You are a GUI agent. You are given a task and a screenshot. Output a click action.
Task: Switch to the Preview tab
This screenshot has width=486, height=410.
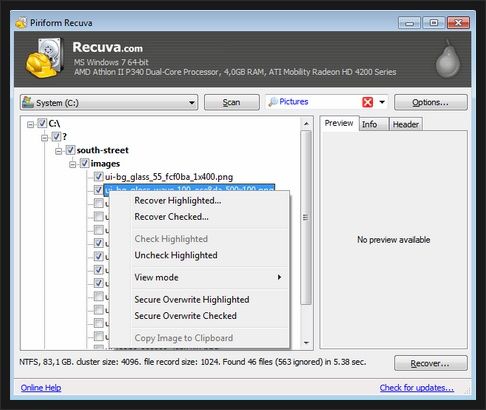tap(339, 123)
